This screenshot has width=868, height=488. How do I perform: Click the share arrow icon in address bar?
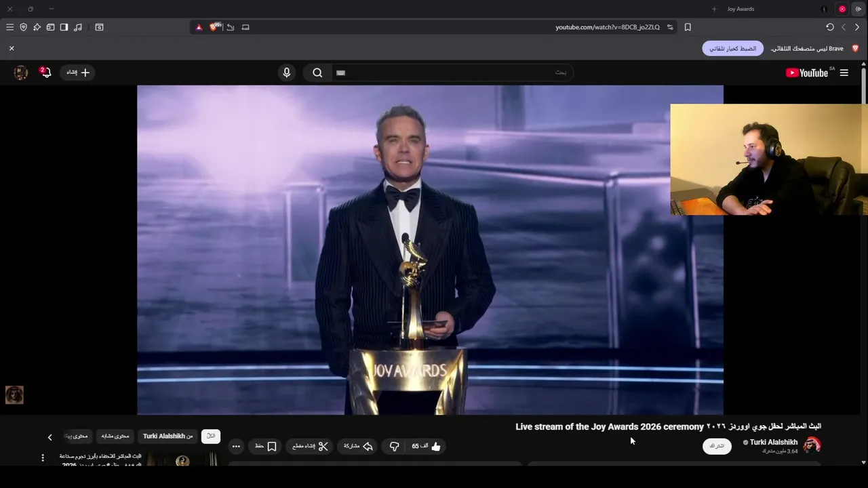click(x=231, y=27)
